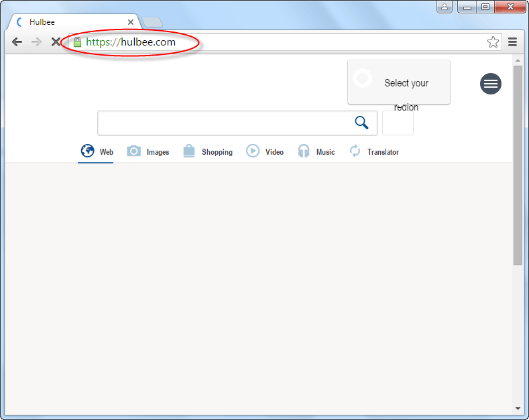This screenshot has height=420, width=529.
Task: Click the camera Images icon
Action: pos(133,151)
